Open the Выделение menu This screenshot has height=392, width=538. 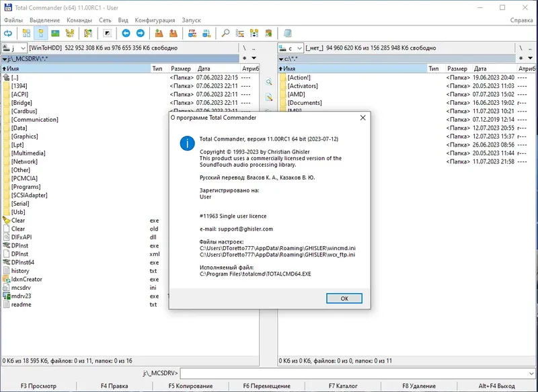point(44,20)
